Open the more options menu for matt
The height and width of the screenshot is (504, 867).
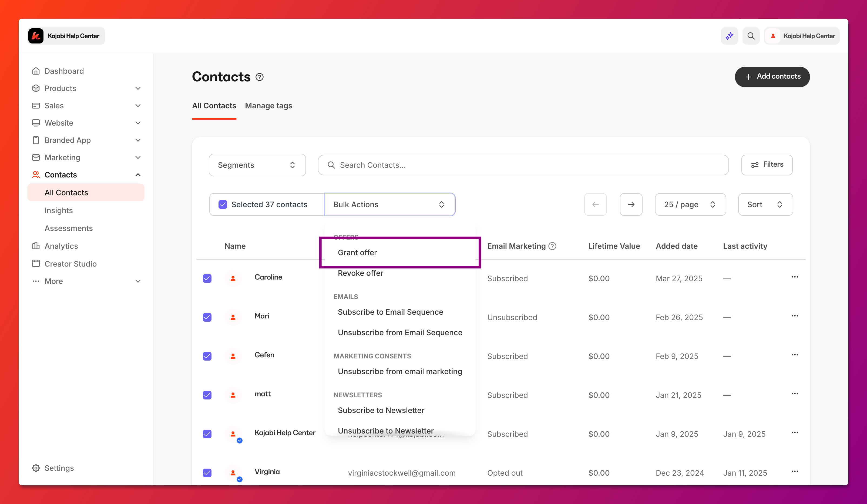794,394
